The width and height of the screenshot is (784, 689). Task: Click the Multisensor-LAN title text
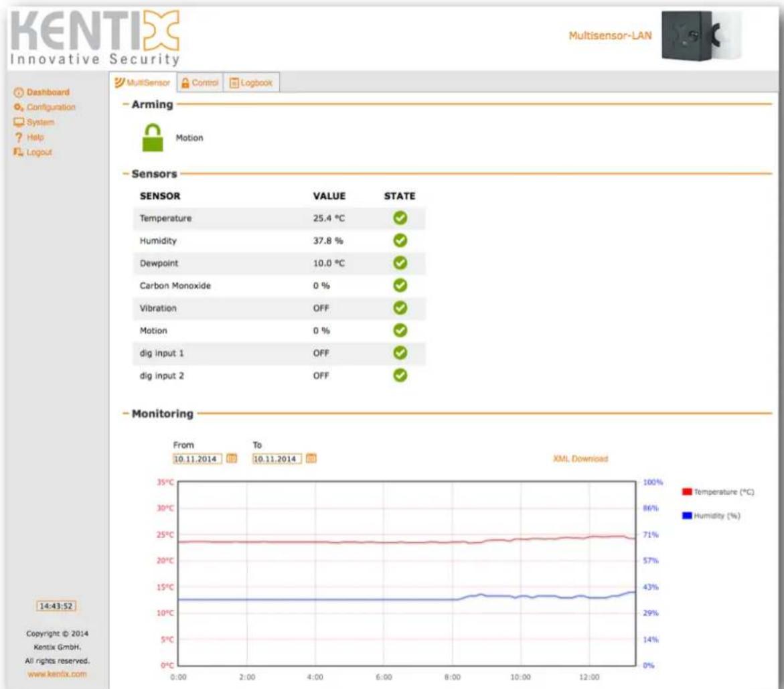pos(610,35)
